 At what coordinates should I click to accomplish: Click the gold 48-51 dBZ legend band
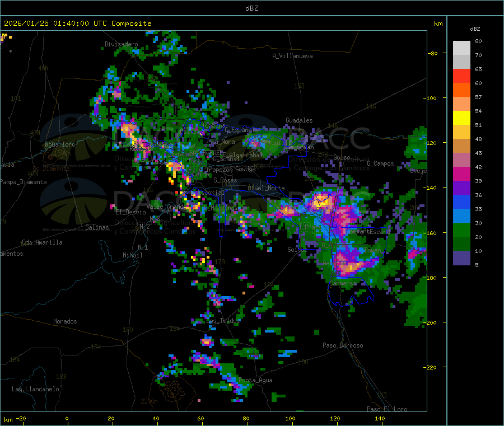[461, 132]
